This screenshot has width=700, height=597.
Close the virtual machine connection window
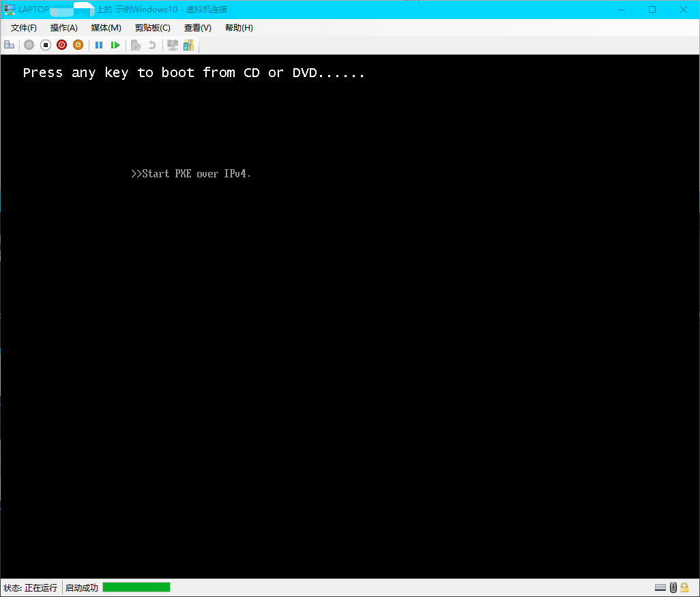684,10
